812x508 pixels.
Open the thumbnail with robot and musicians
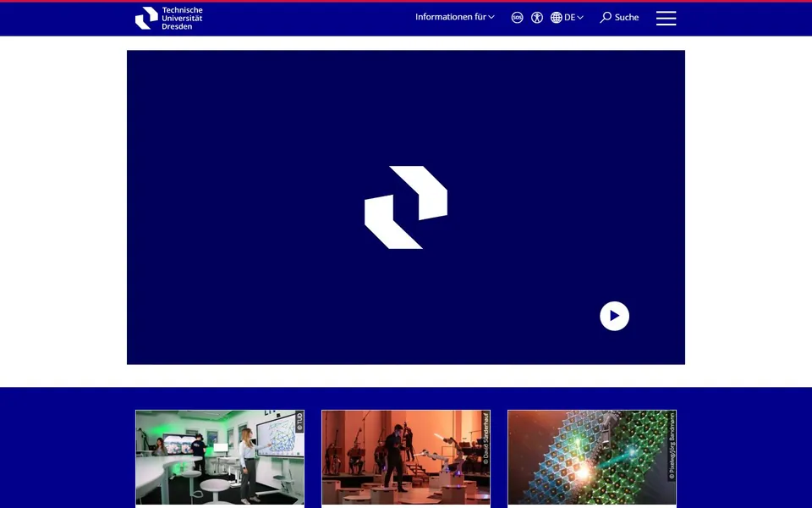tap(406, 457)
